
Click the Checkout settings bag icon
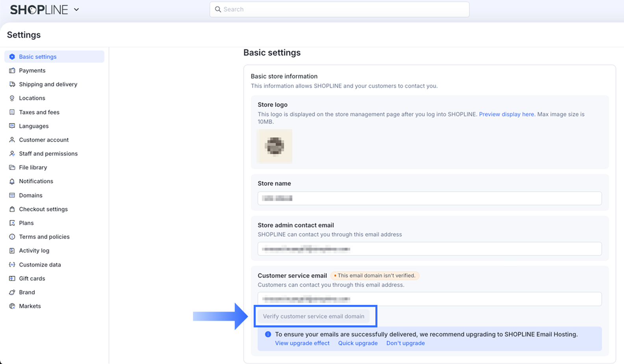click(12, 209)
